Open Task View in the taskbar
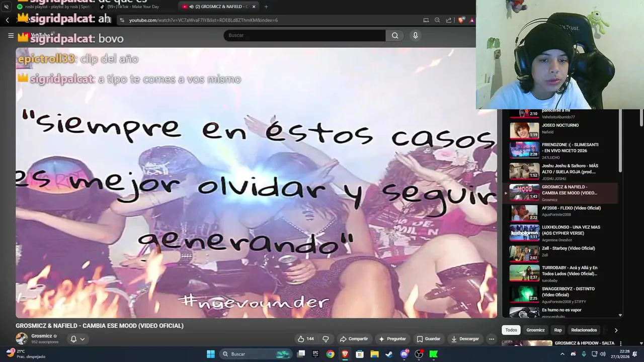The height and width of the screenshot is (362, 644). pyautogui.click(x=301, y=354)
